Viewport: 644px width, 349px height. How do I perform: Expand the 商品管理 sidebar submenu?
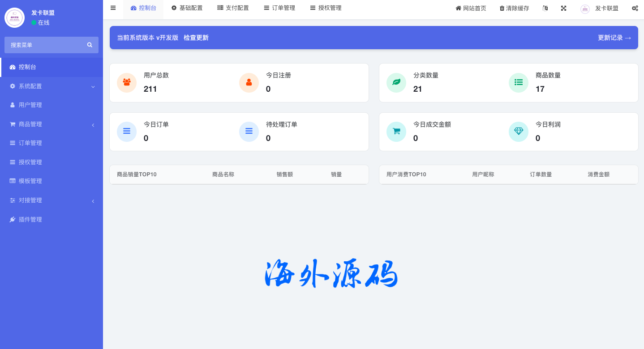[52, 124]
